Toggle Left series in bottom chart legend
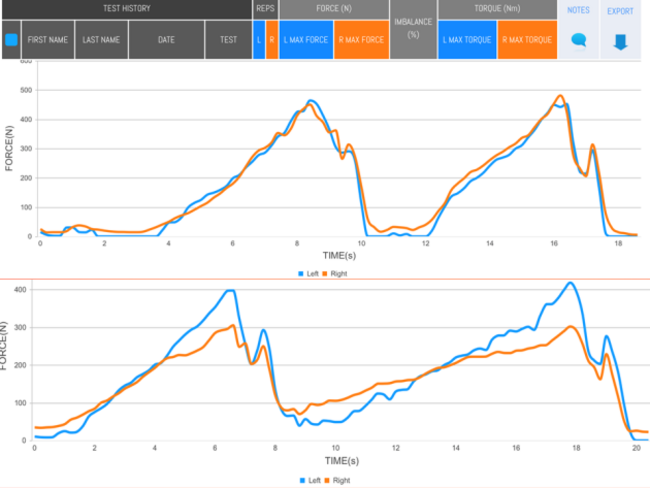Viewport: 650px width, 488px height. click(x=309, y=480)
